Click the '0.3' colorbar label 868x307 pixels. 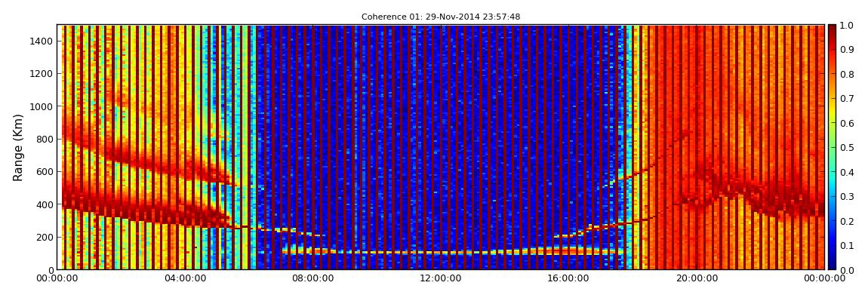pos(847,196)
